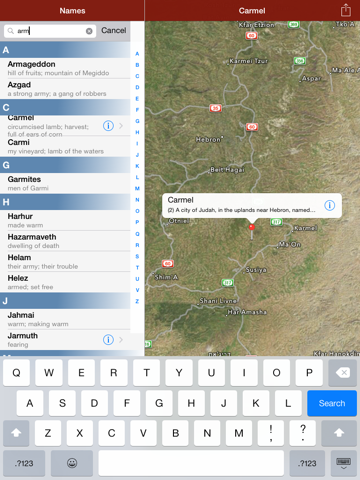Select Armageddon from the names list

click(x=65, y=68)
